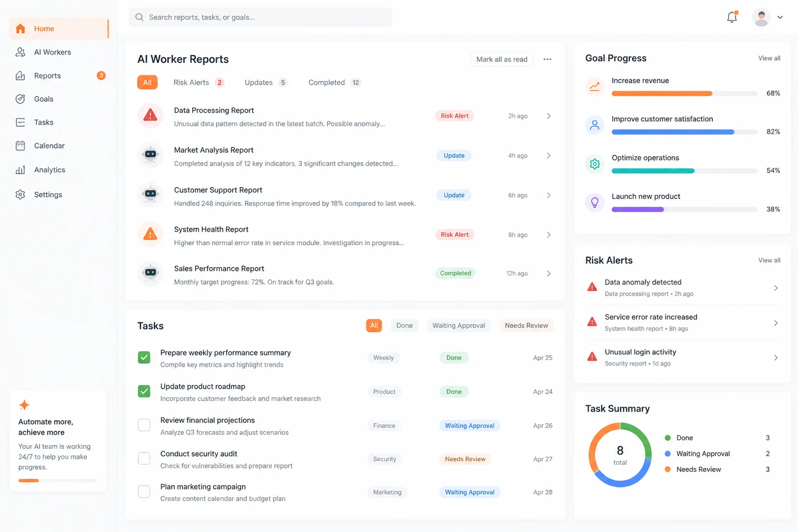Show the Completed reports tab

click(x=335, y=83)
